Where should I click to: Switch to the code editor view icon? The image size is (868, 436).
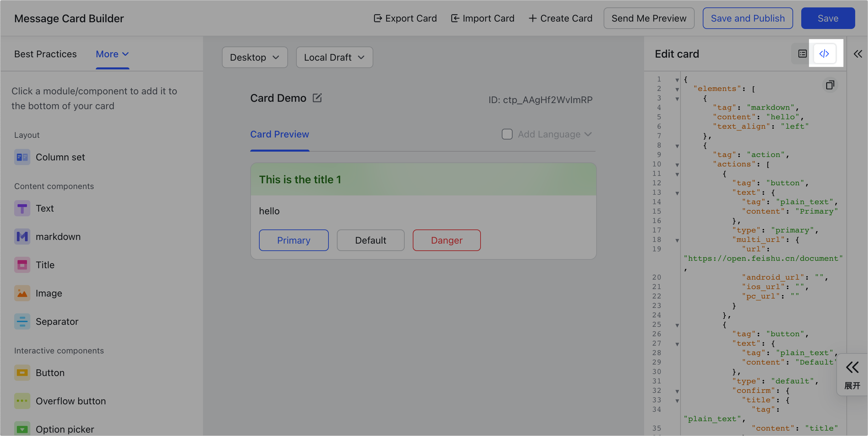(x=824, y=54)
